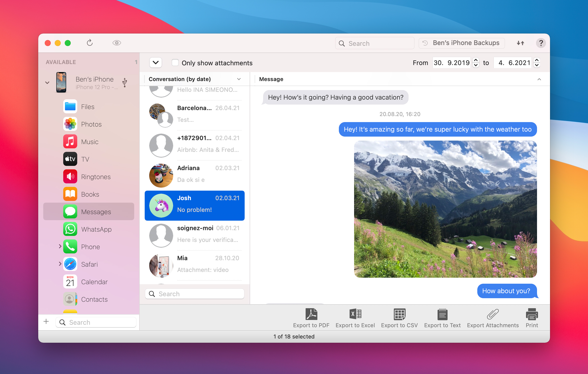The width and height of the screenshot is (588, 374).
Task: Click the eye/preview icon
Action: 116,43
